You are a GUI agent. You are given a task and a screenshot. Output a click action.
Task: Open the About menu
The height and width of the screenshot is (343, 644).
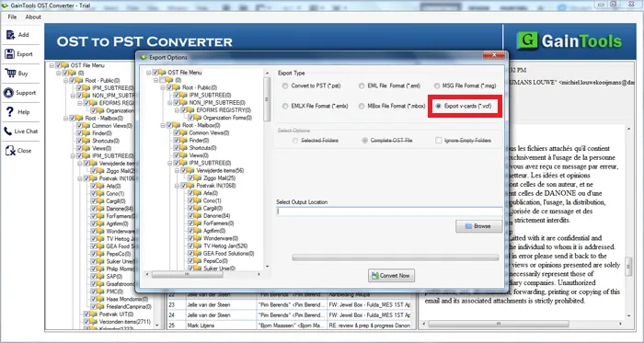pos(33,17)
